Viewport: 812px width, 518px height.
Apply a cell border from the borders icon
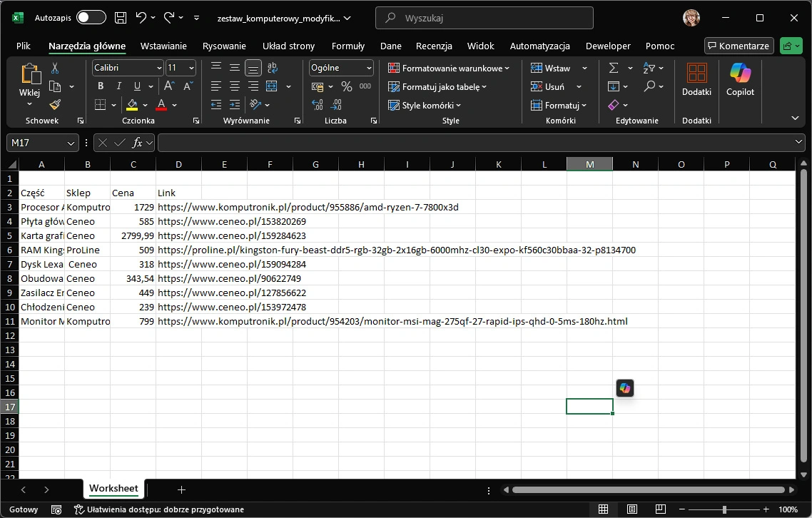(100, 105)
